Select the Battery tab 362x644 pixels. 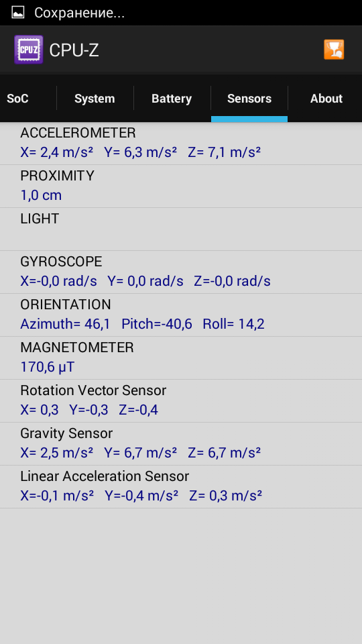click(x=172, y=99)
